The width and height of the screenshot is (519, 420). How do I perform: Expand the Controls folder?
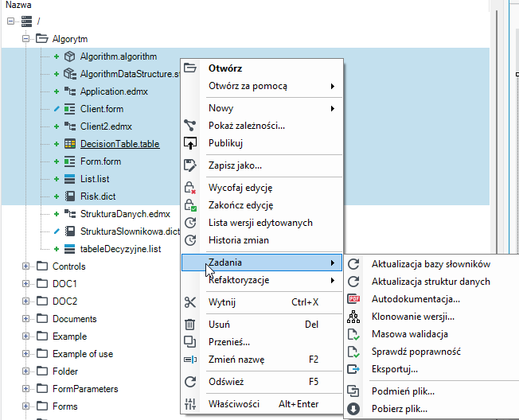25,266
